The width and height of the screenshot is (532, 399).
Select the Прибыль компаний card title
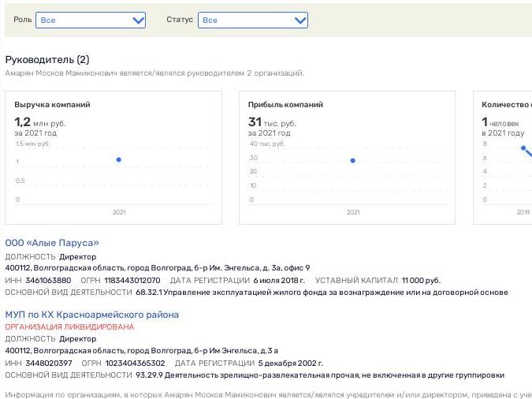coord(285,105)
